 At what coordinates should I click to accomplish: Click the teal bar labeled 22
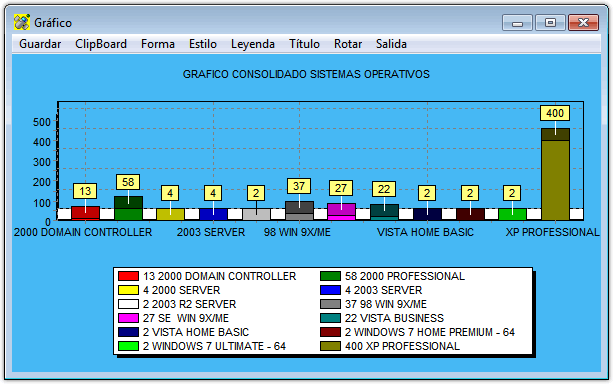coord(384,212)
